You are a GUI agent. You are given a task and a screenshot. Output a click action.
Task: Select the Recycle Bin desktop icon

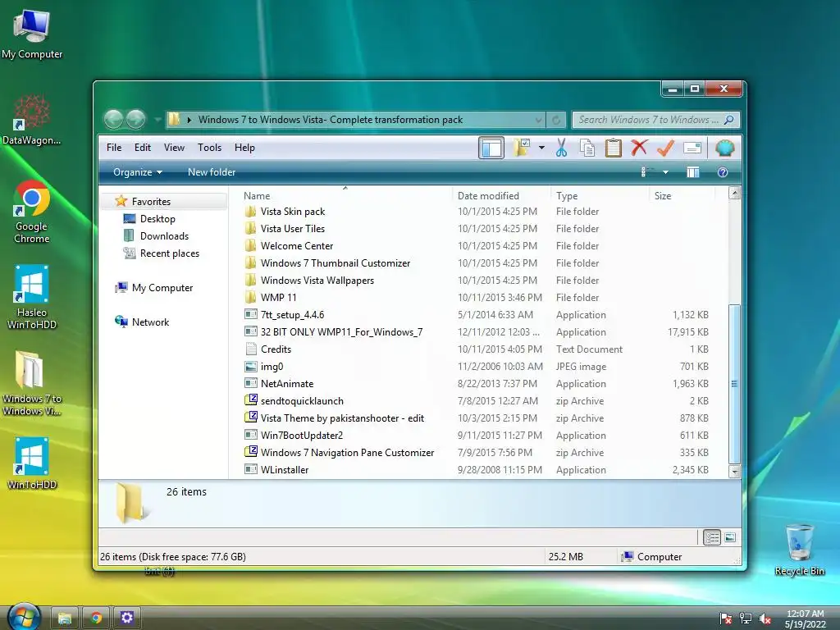point(799,550)
